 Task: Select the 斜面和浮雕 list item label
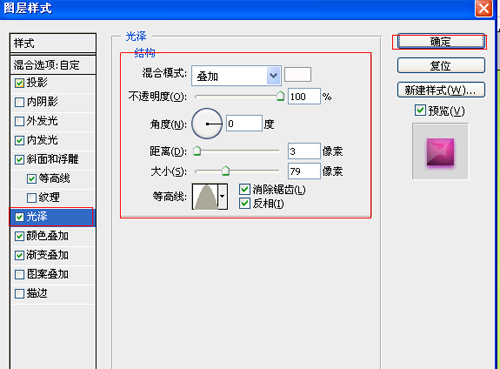click(52, 159)
